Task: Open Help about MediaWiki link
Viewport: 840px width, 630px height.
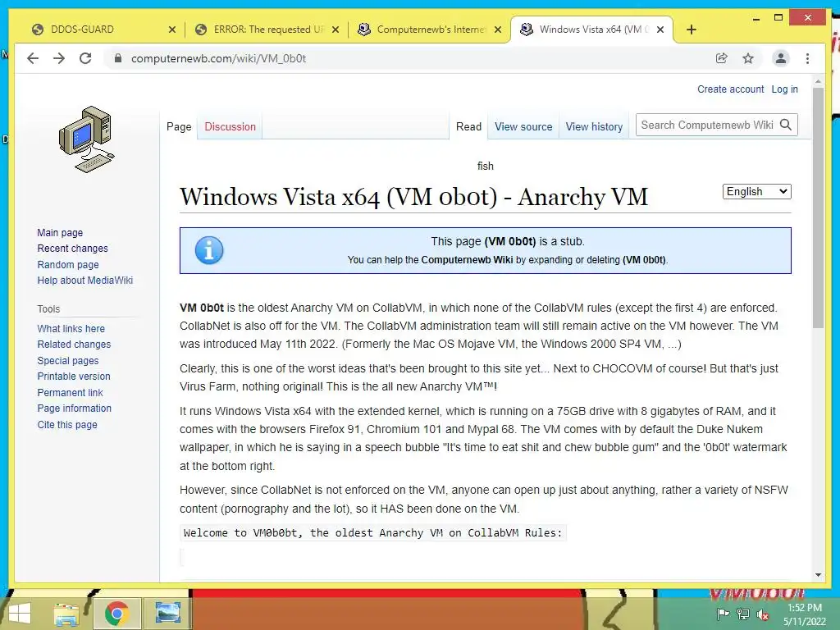Action: [x=84, y=281]
